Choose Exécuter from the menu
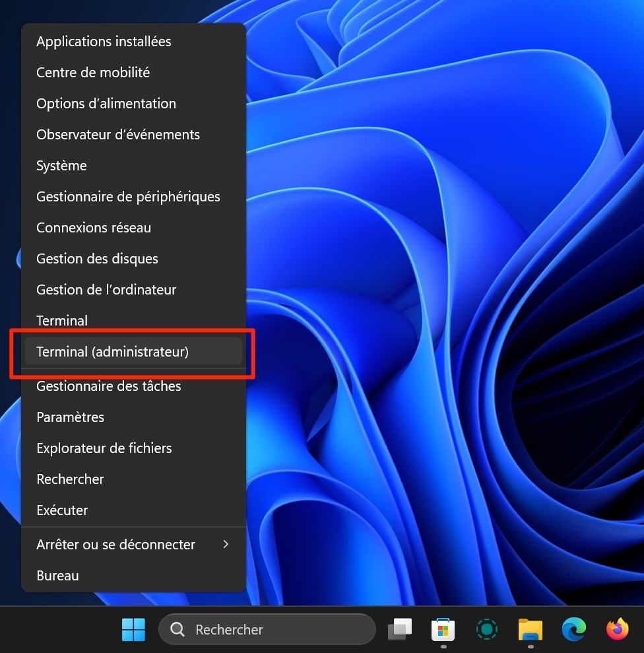 (x=133, y=510)
